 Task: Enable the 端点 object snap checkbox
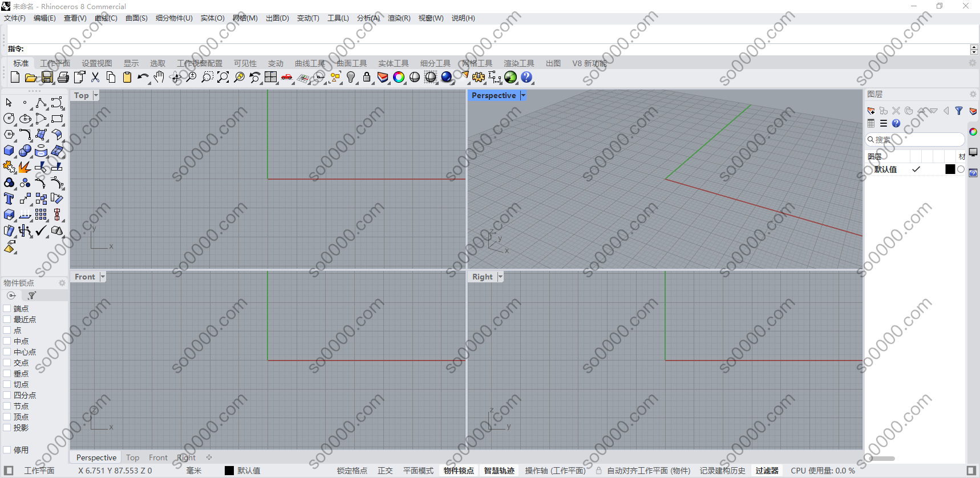pyautogui.click(x=7, y=309)
